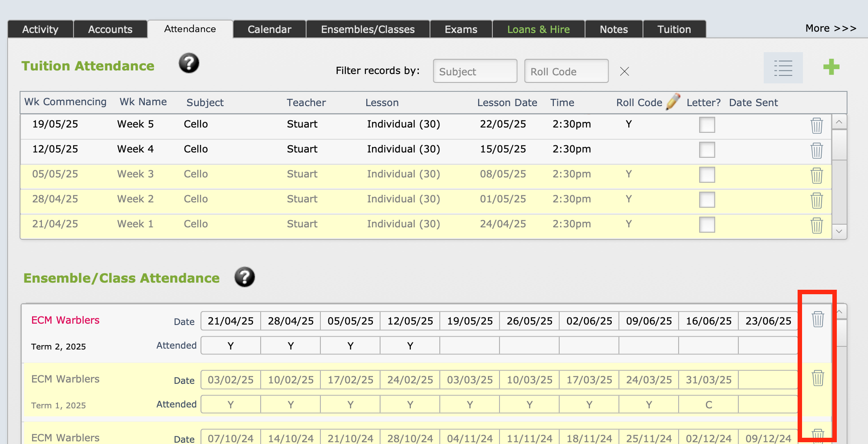Image resolution: width=868 pixels, height=444 pixels.
Task: Sort by Subject column header
Action: click(205, 103)
